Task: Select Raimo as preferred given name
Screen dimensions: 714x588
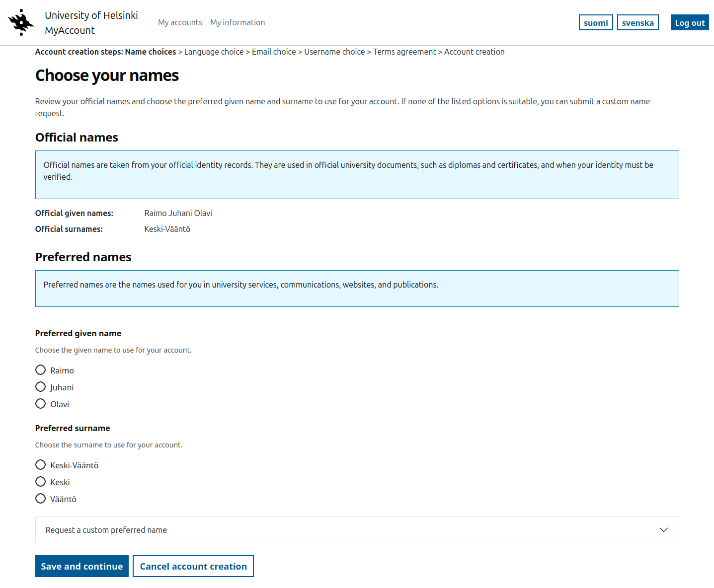Action: coord(41,370)
